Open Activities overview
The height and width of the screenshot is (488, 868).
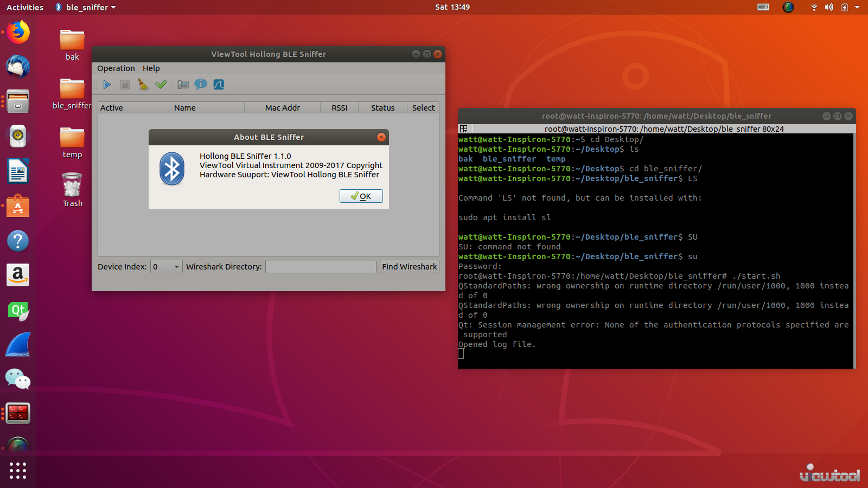pos(25,7)
